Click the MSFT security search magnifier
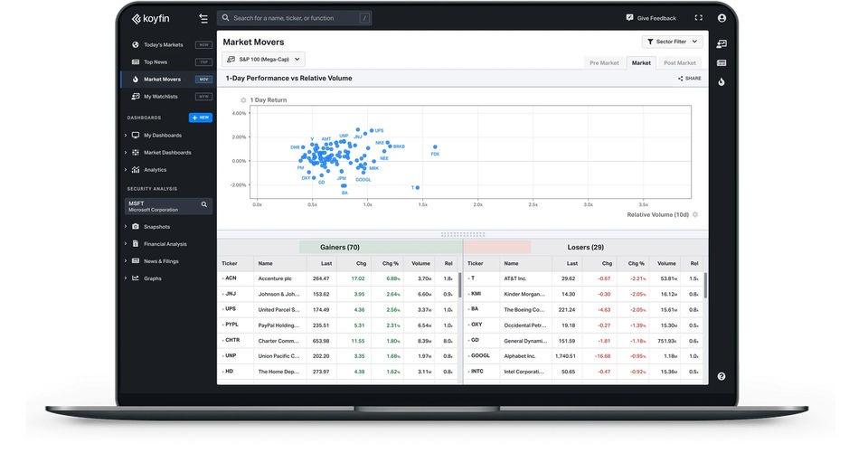Viewport: 868px width, 462px height. point(204,204)
